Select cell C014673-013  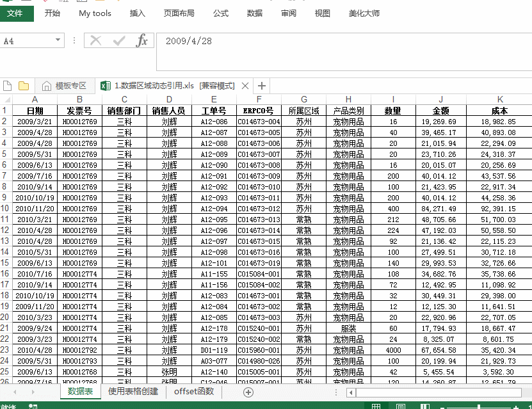click(x=259, y=220)
